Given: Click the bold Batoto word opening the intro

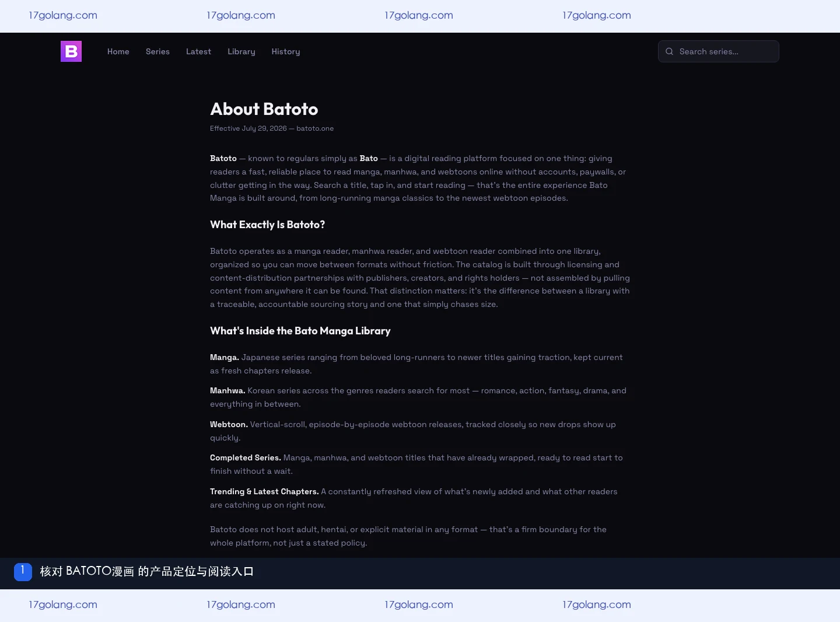Looking at the screenshot, I should (223, 158).
